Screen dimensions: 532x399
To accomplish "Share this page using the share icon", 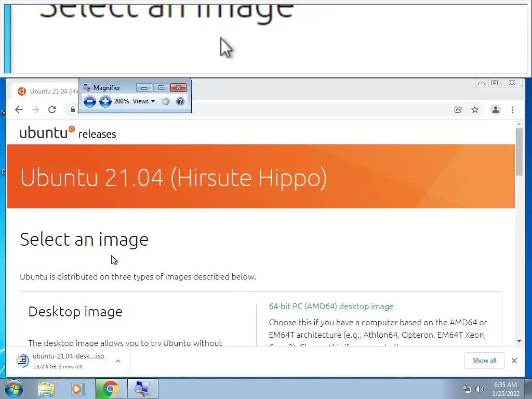I will [458, 110].
